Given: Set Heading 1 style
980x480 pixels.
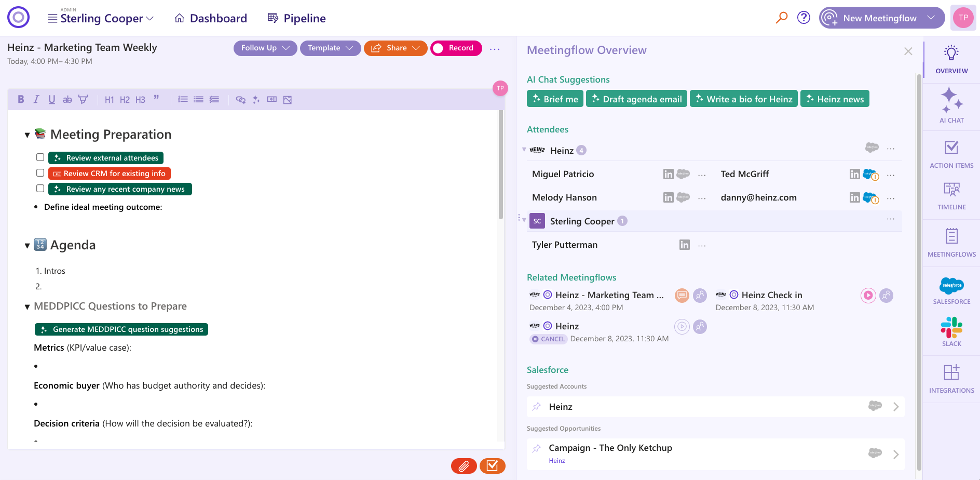Looking at the screenshot, I should tap(109, 100).
